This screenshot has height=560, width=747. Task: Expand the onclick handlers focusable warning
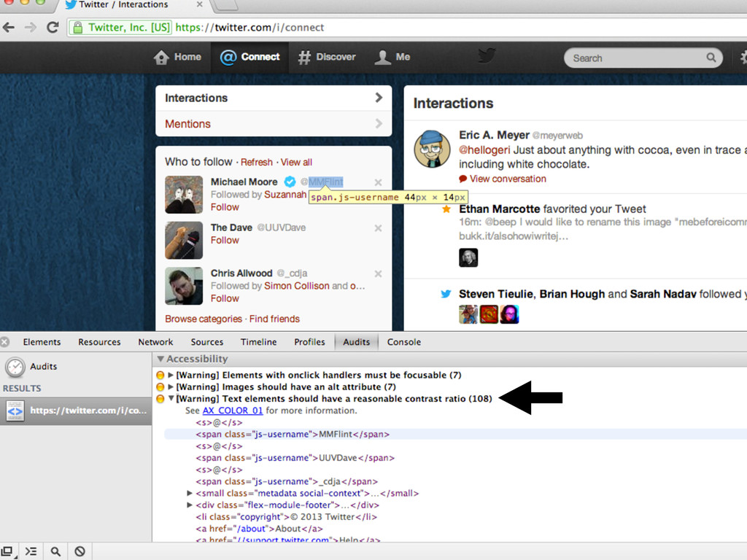171,376
